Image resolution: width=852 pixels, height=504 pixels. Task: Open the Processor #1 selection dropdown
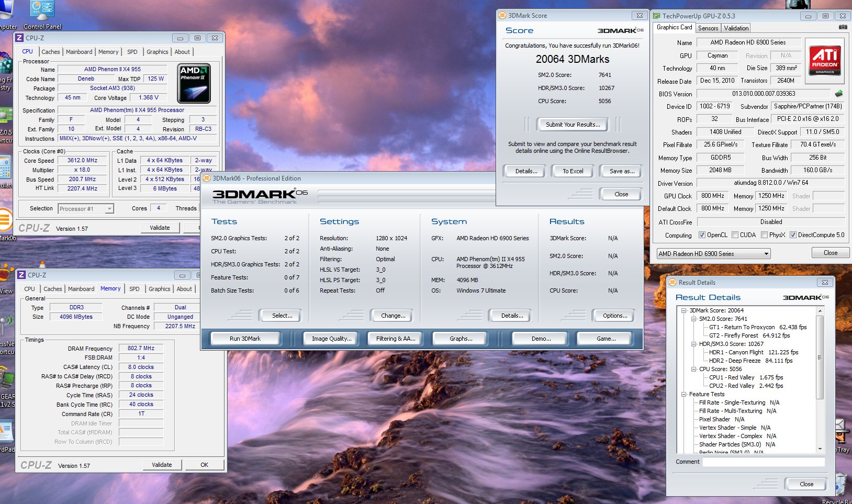point(86,209)
